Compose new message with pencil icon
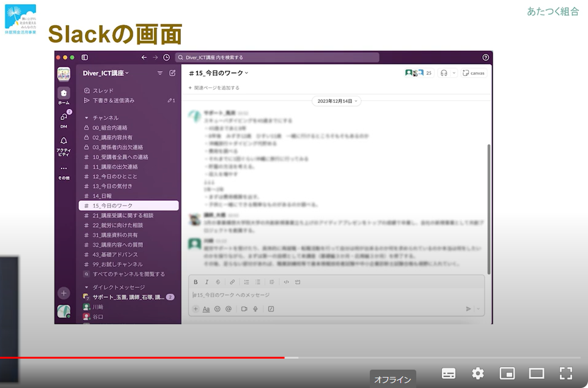The width and height of the screenshot is (588, 388). point(172,73)
